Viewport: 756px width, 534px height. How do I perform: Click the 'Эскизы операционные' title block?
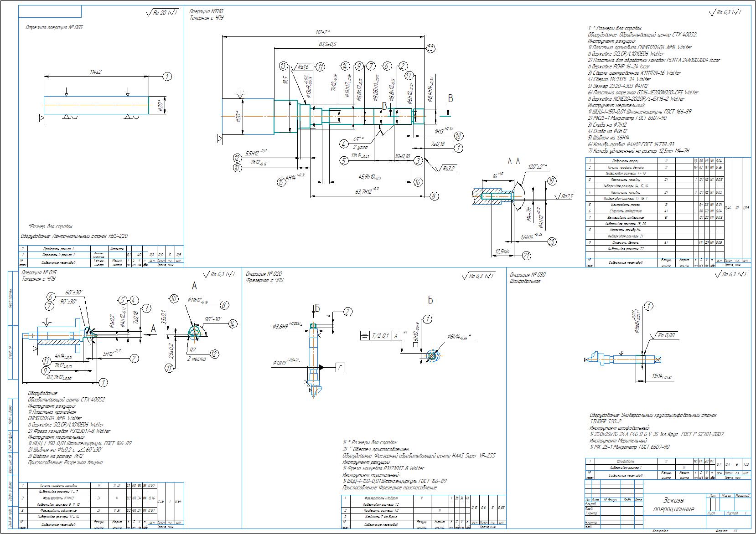pos(673,504)
